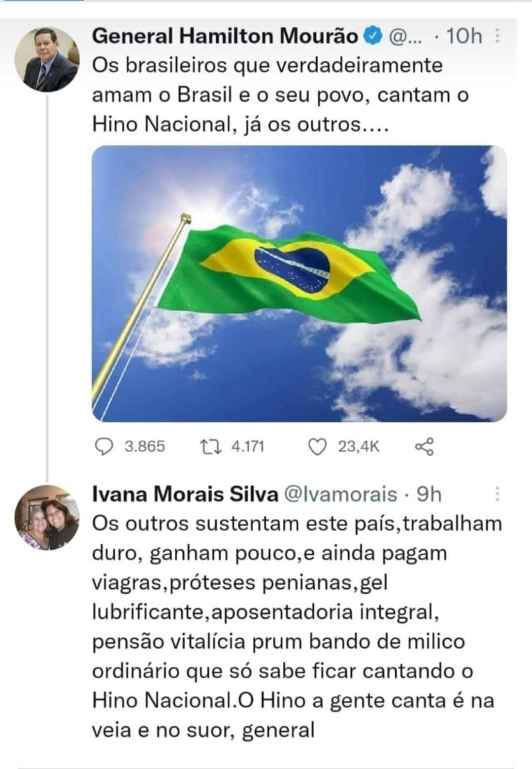The image size is (532, 769).
Task: Open Ivana Morais Silva's profile photo
Action: [x=47, y=517]
